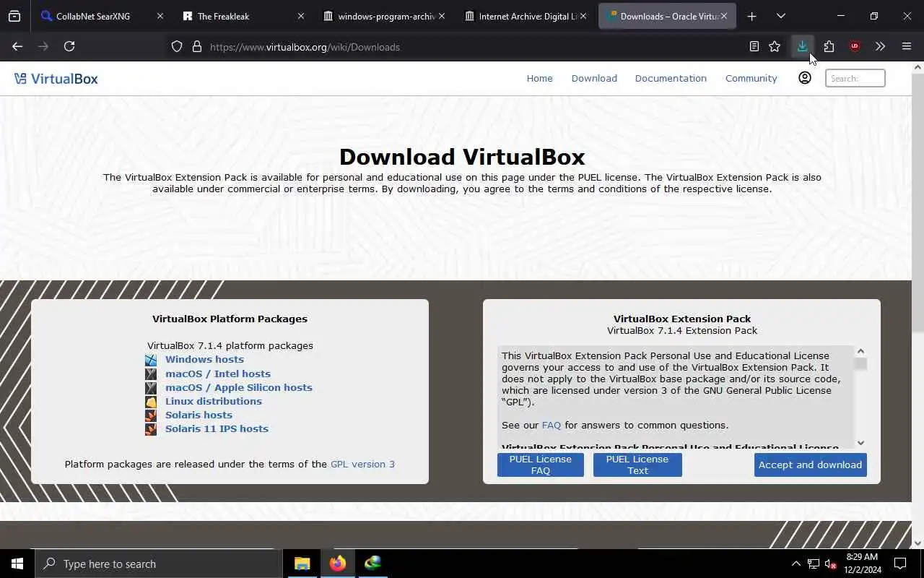Focus the site Search field
Screen dimensions: 924x578
click(x=855, y=78)
